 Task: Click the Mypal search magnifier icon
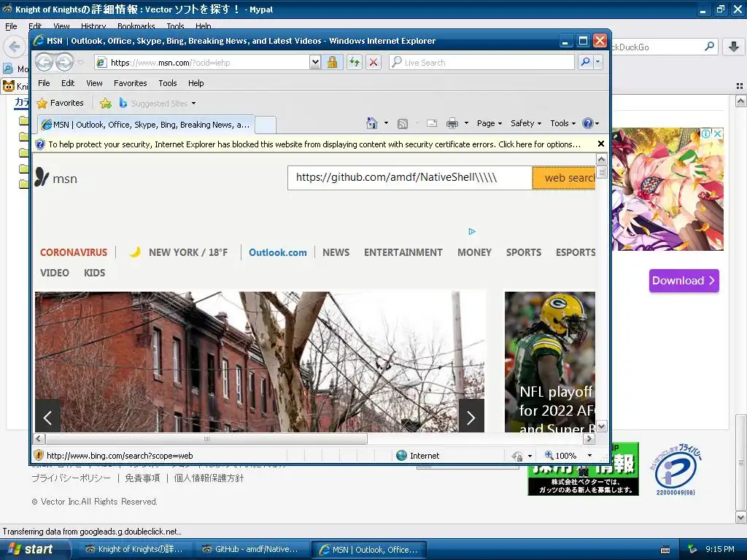click(x=709, y=46)
